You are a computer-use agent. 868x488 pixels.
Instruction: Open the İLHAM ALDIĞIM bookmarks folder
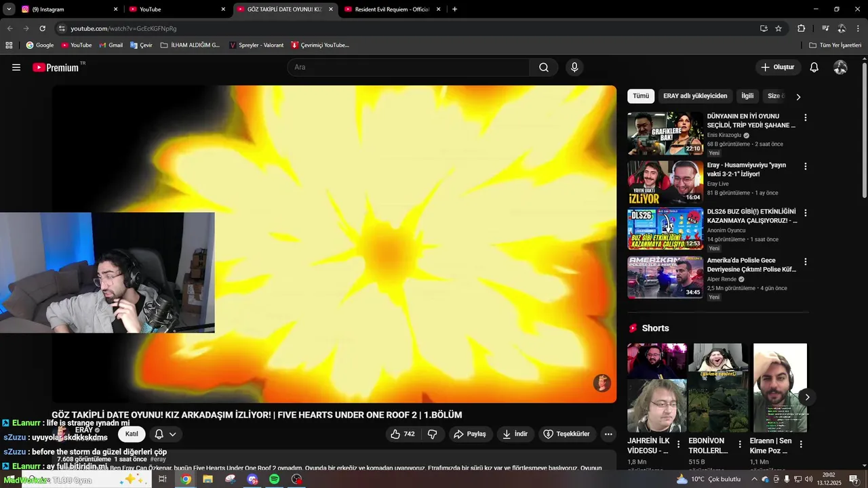(190, 45)
